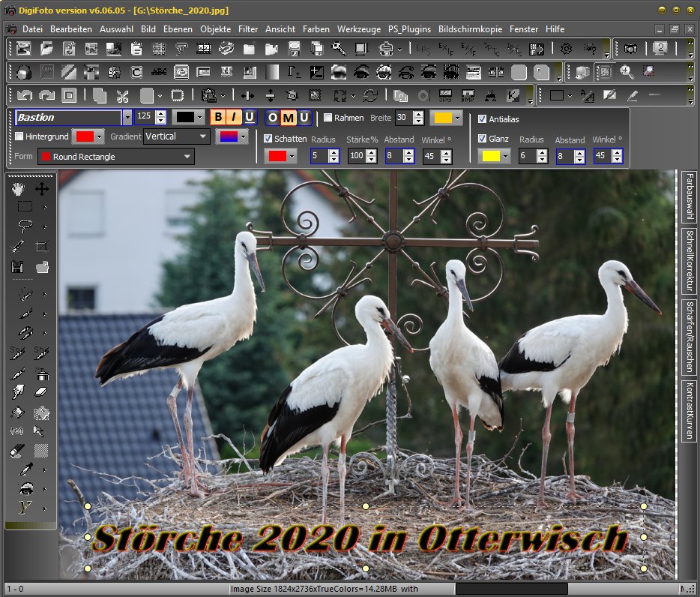Expand the Gradient Vertical dropdown
Screen dimensions: 700x597
coord(203,136)
